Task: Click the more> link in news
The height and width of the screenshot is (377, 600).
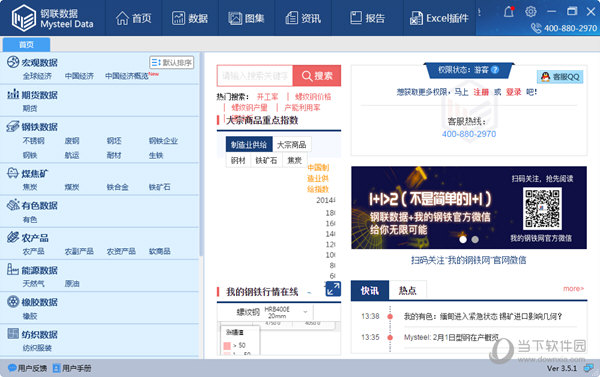Action: (573, 289)
